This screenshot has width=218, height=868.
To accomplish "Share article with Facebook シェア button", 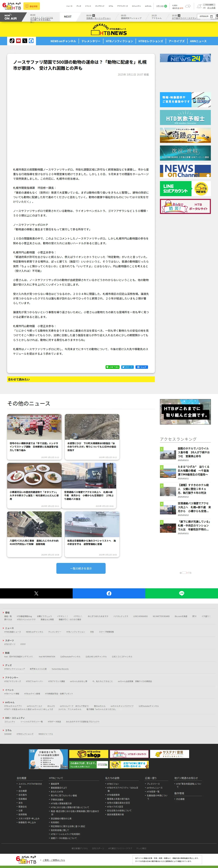I will click(x=142, y=367).
